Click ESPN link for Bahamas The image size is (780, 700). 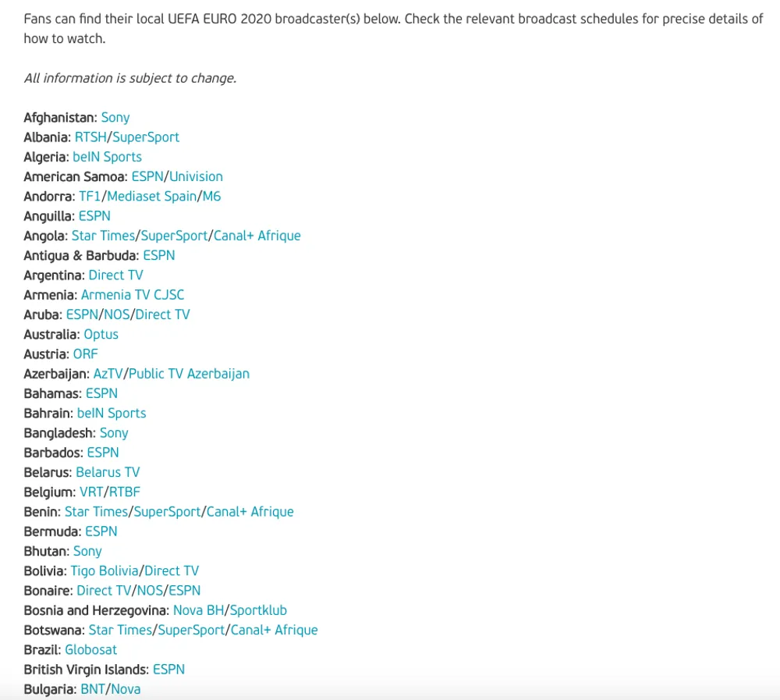pyautogui.click(x=101, y=393)
